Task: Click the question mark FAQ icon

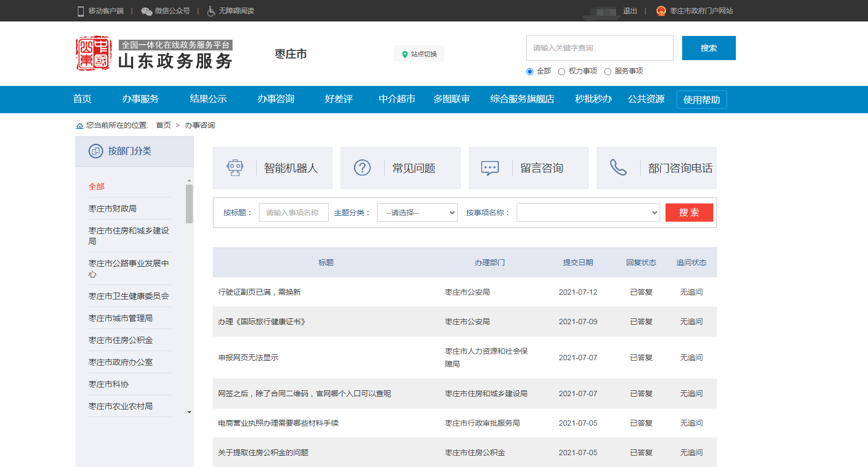Action: [x=363, y=168]
